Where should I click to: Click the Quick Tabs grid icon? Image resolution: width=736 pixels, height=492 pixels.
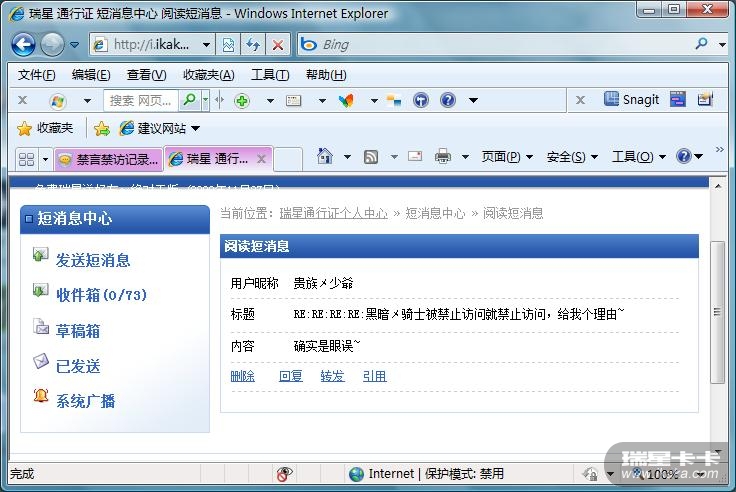tap(26, 160)
